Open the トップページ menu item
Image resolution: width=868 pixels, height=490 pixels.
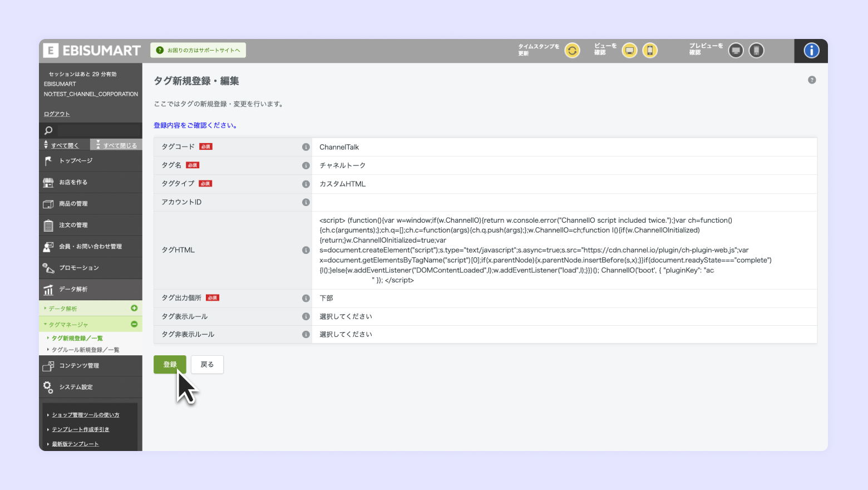coord(91,161)
